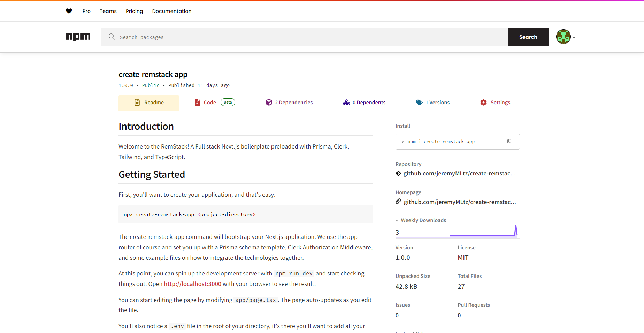644x333 pixels.
Task: Copy the npm install command
Action: coord(509,141)
